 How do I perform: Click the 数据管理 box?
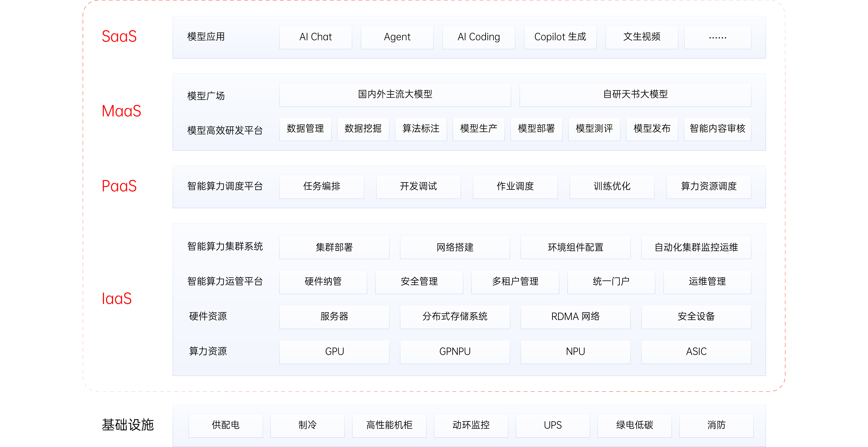305,129
